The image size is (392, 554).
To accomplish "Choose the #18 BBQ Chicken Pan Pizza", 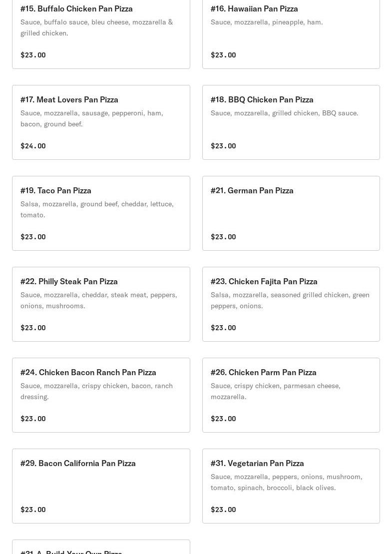I will pyautogui.click(x=291, y=122).
